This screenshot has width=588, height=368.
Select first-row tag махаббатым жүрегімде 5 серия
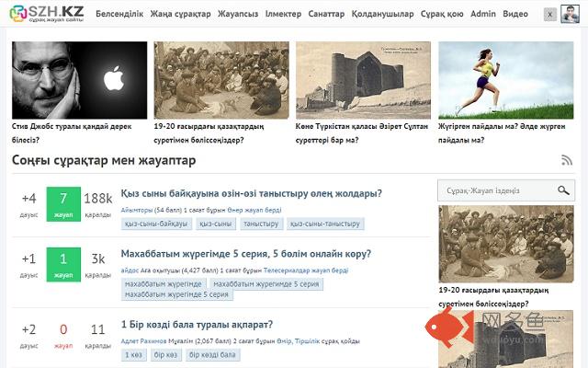click(266, 284)
